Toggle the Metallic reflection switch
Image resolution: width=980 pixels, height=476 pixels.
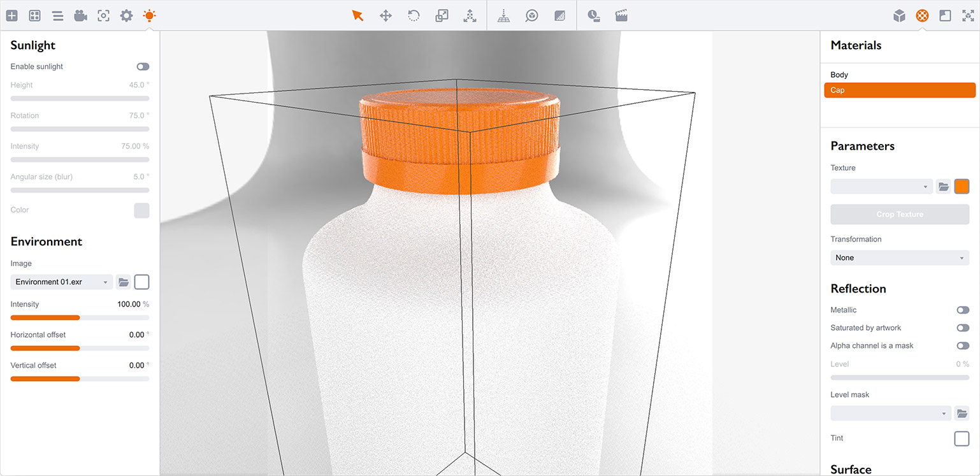963,310
